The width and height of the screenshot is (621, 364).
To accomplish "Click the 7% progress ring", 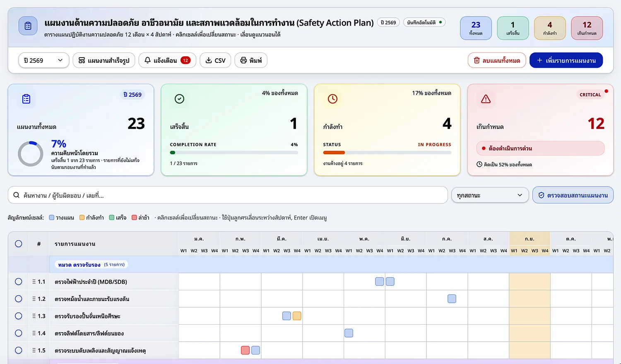I will (31, 154).
